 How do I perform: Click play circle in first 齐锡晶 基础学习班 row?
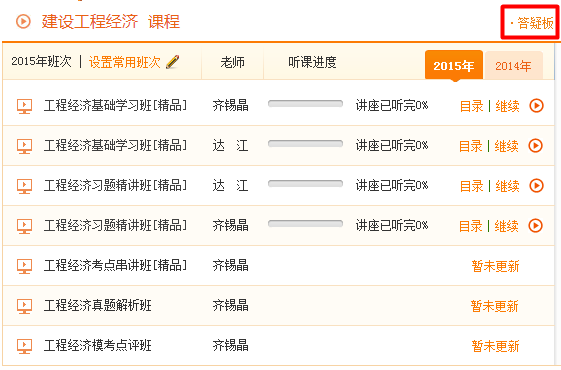click(536, 106)
